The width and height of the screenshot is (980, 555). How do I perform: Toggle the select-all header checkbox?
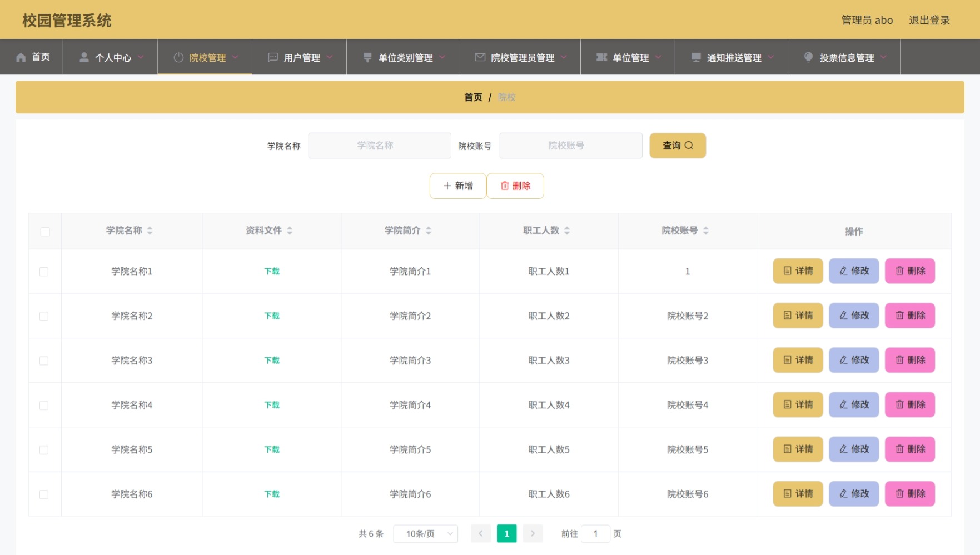(45, 232)
